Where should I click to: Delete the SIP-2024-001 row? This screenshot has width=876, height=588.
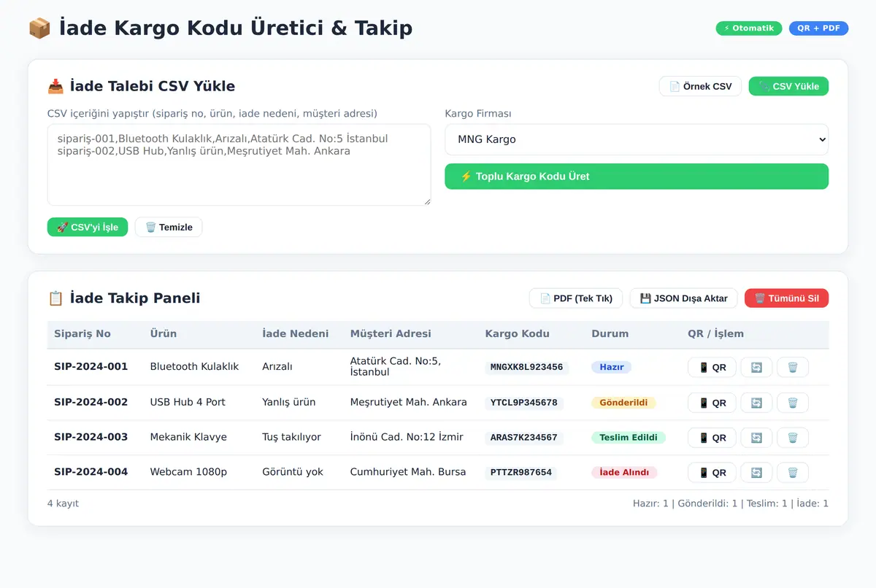coord(793,367)
